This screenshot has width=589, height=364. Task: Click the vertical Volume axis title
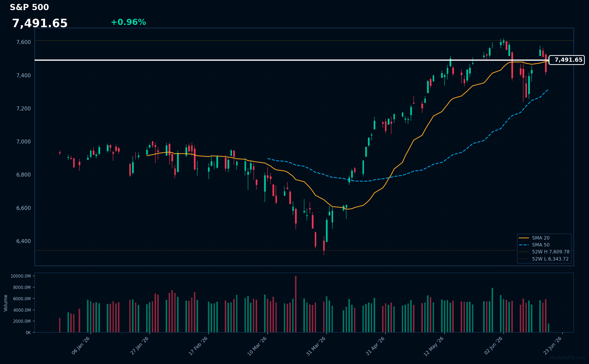pyautogui.click(x=6, y=303)
